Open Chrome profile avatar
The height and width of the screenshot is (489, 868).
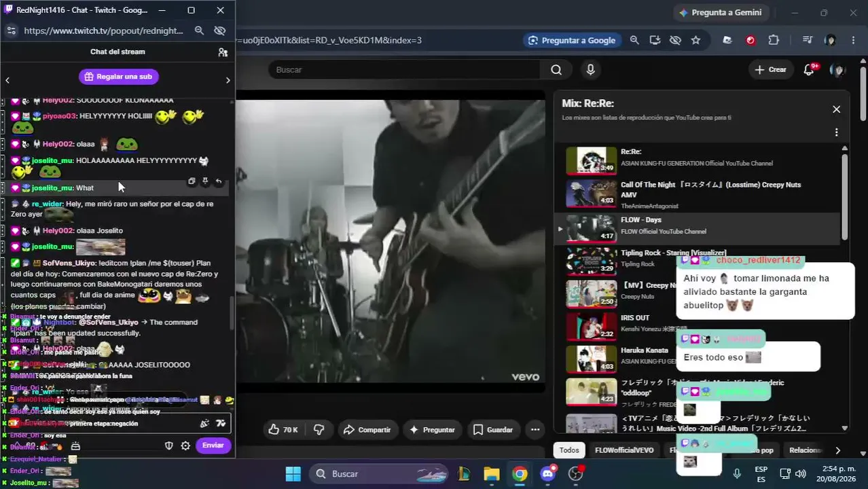(x=830, y=40)
